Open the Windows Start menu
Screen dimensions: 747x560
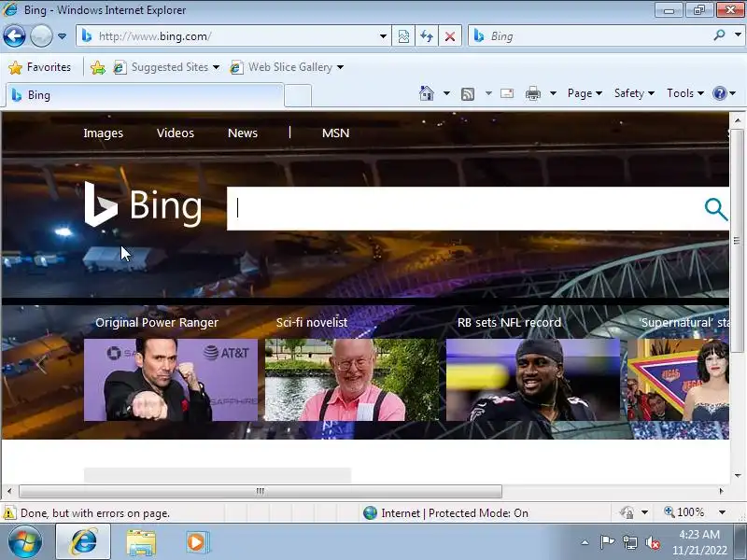[25, 542]
